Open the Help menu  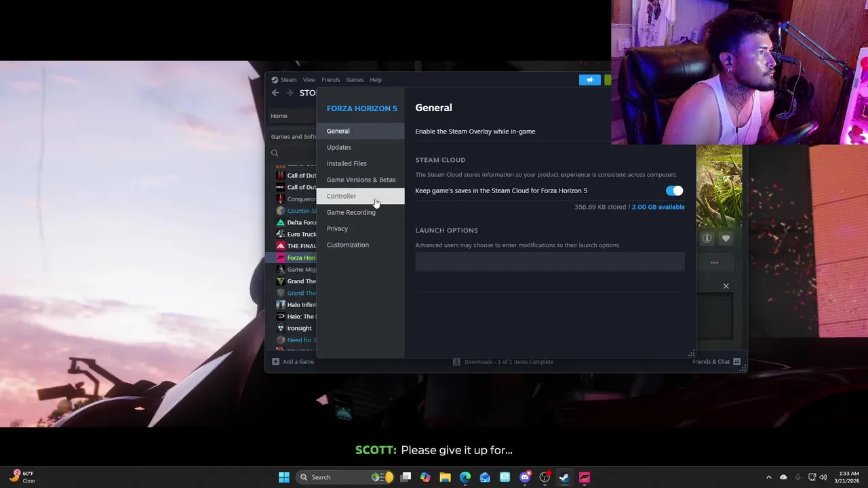pos(376,80)
